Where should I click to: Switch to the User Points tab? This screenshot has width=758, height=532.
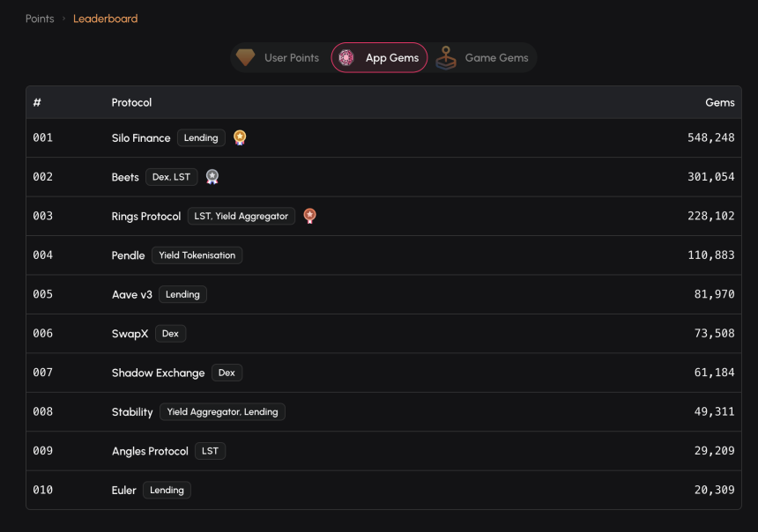click(278, 57)
